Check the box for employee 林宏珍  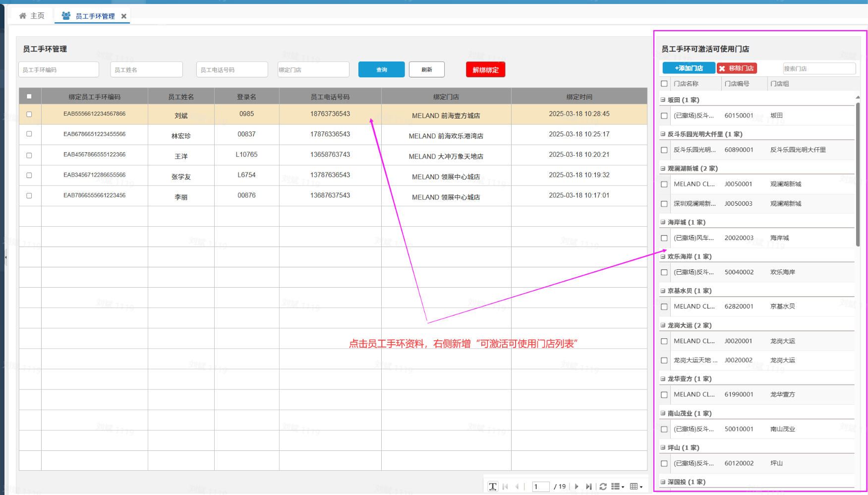(29, 134)
